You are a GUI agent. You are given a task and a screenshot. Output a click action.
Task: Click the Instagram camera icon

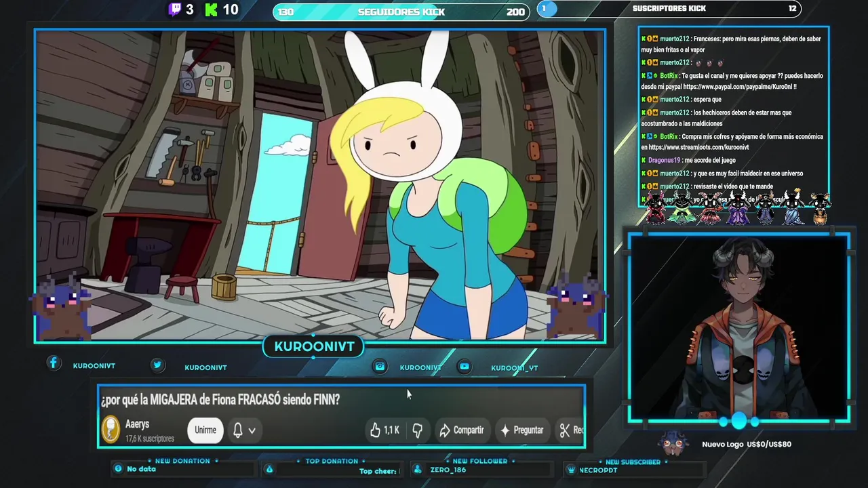[380, 367]
